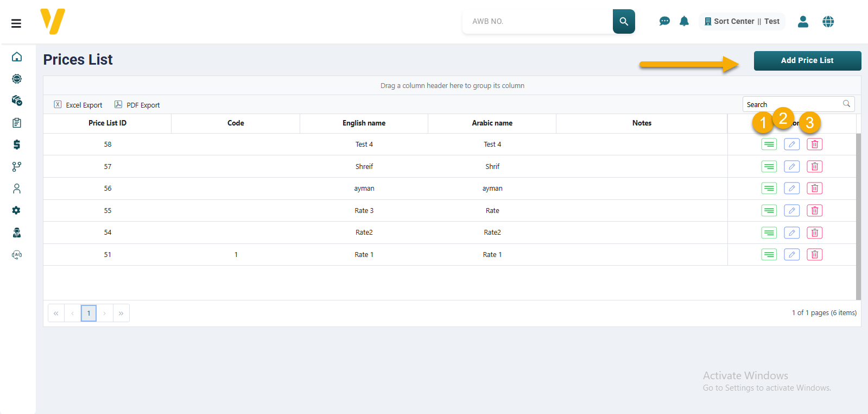
Task: Delete price list Rate 3
Action: 814,210
